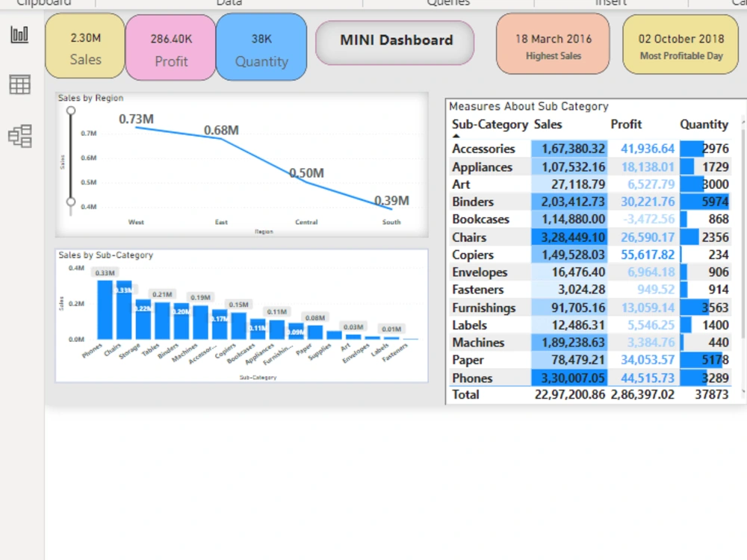The height and width of the screenshot is (560, 747).
Task: Click the Clipboard ribbon group label
Action: click(x=43, y=3)
